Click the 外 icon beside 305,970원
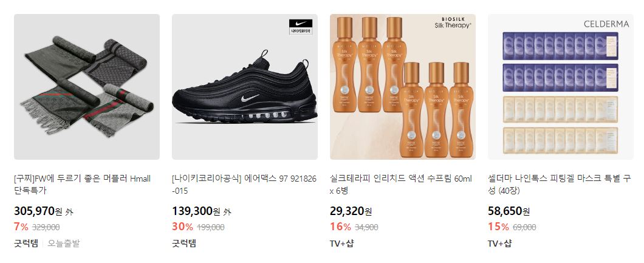This screenshot has height=263, width=644. (69, 212)
